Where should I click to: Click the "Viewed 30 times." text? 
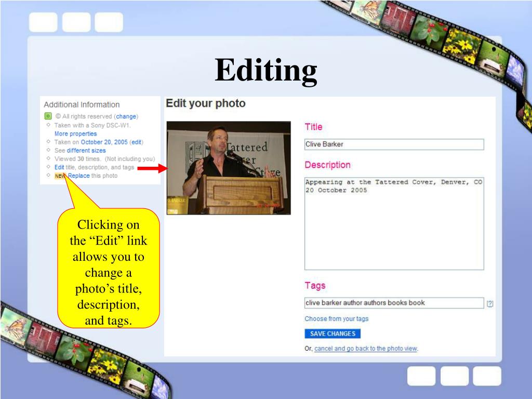[77, 159]
